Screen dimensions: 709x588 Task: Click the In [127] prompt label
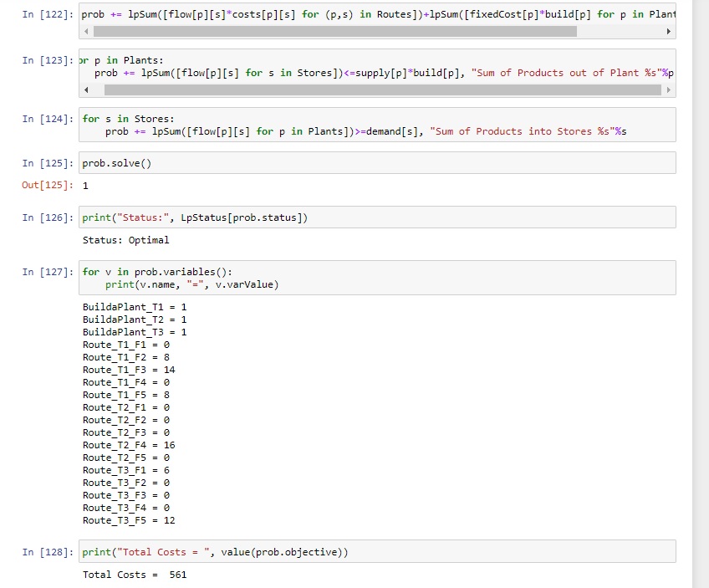pyautogui.click(x=48, y=272)
